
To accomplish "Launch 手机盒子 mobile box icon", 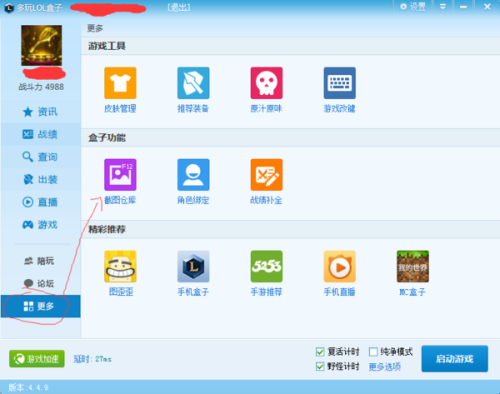I will click(193, 266).
